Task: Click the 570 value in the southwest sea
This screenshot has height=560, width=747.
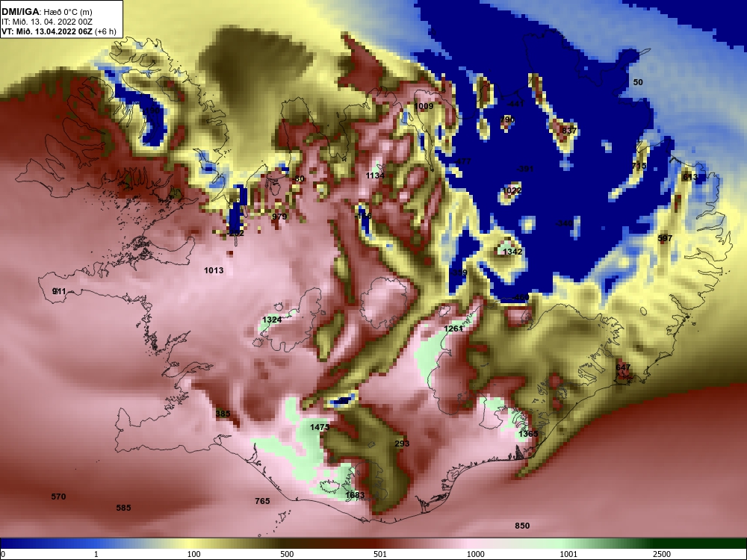Action: coord(58,497)
